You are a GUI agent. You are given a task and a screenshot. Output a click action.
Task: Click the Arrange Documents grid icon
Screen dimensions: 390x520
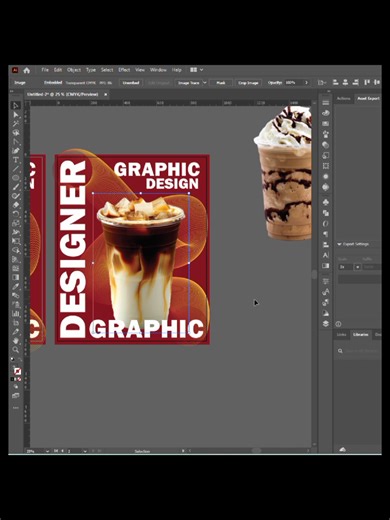193,70
